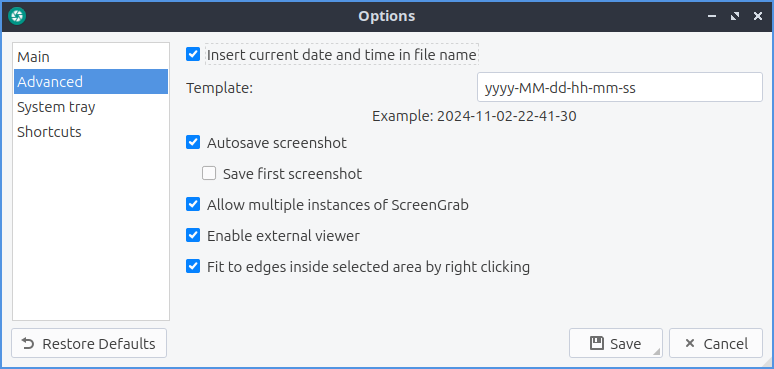Turn off Enable external viewer
Viewport: 774px width, 369px height.
click(x=193, y=236)
